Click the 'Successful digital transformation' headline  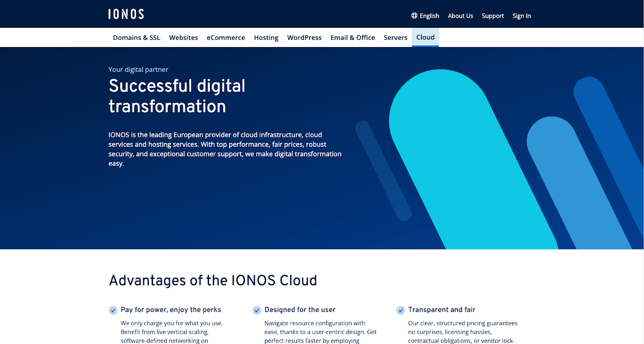177,96
